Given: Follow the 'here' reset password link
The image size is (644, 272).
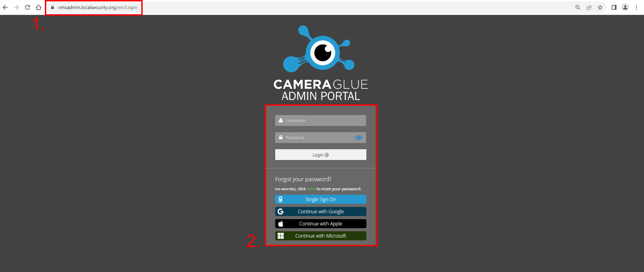Looking at the screenshot, I should (311, 189).
